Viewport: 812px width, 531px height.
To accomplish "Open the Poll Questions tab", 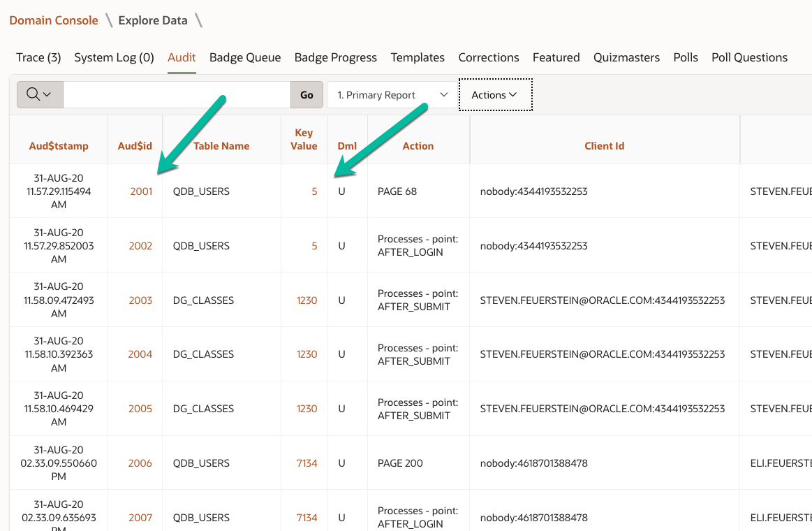I will pos(749,57).
